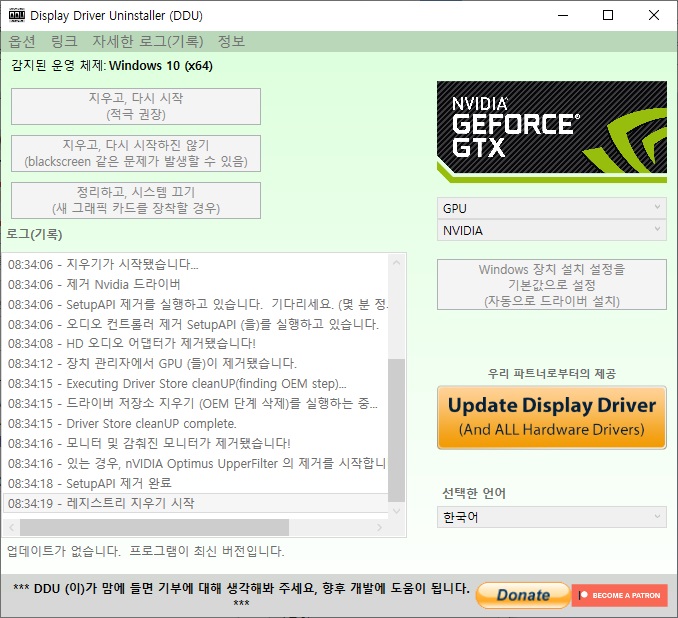Click the Windows 장치 설치 설정을 기본값으로 설정 button
The height and width of the screenshot is (618, 678).
(x=552, y=285)
